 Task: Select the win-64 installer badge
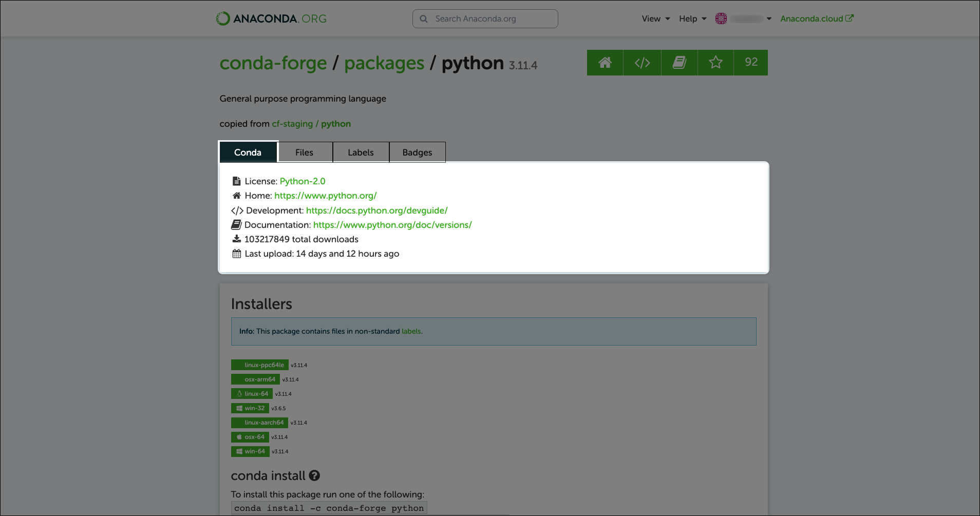tap(250, 451)
